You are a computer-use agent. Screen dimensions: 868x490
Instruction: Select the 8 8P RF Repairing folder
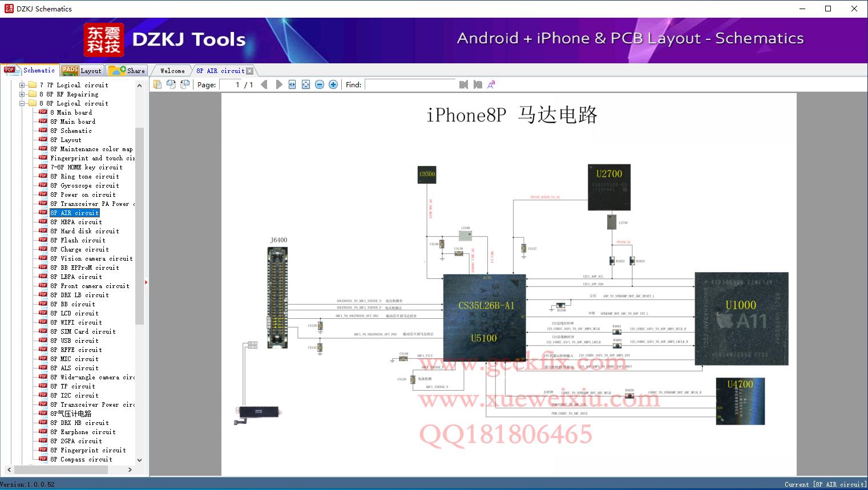[x=68, y=94]
